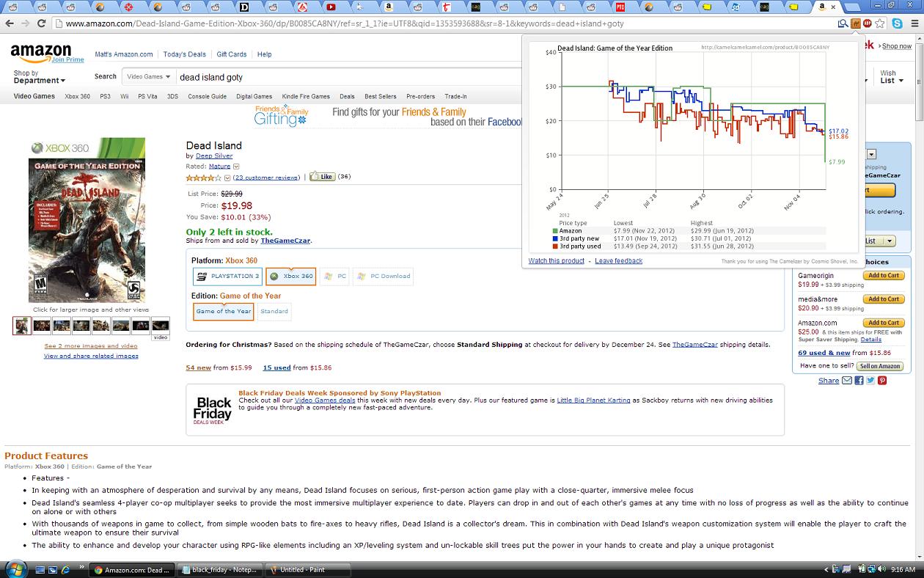Screen dimensions: 924x578
Task: Open the quantity dropdown arrow in buy box
Action: 871,154
